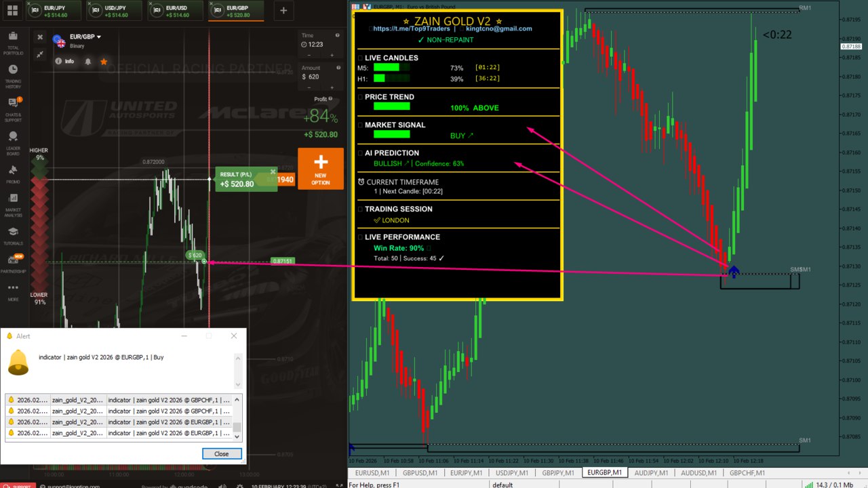The width and height of the screenshot is (868, 488).
Task: Open the GBPCHF,M1 chart tab
Action: [x=747, y=472]
